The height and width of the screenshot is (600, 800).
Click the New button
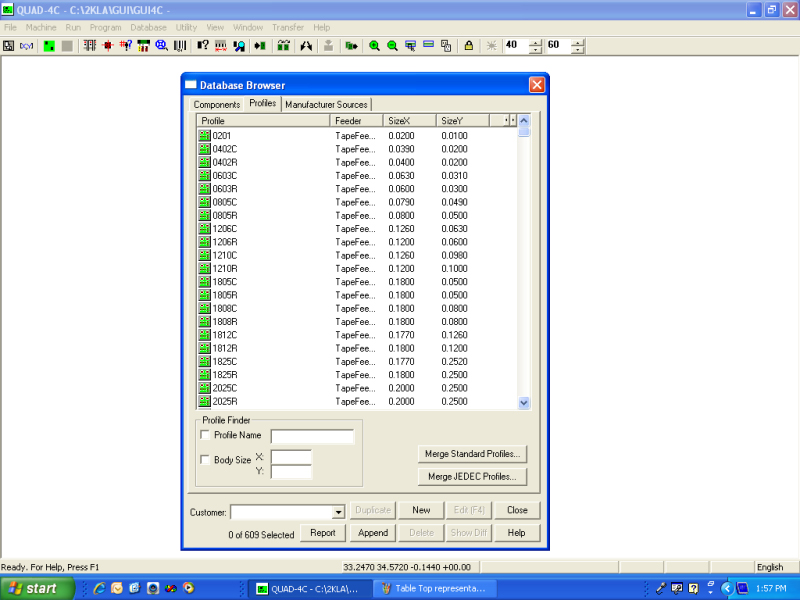(x=421, y=510)
